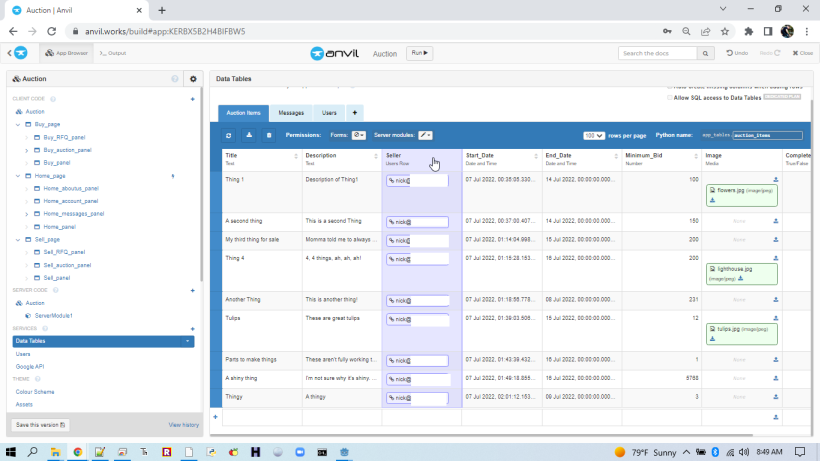This screenshot has height=461, width=820.
Task: Click Save this version button
Action: click(40, 425)
